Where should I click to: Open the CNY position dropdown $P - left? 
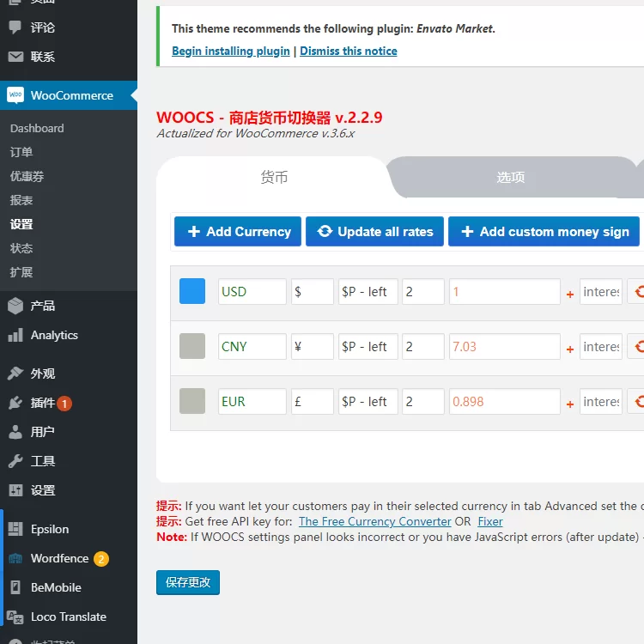[368, 347]
